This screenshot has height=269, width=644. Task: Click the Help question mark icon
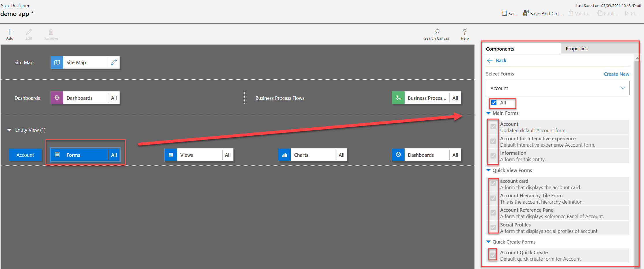click(x=464, y=31)
